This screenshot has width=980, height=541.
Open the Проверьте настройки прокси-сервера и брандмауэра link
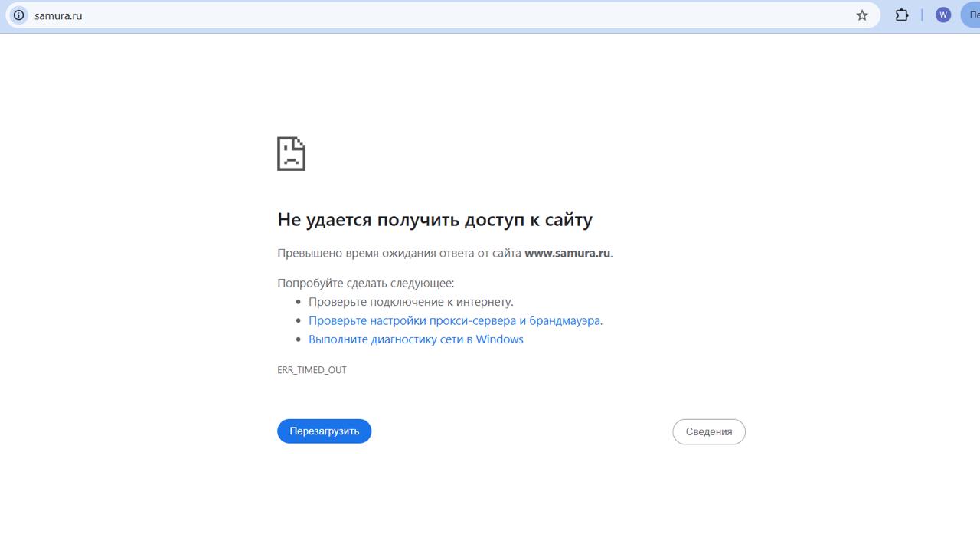point(455,321)
